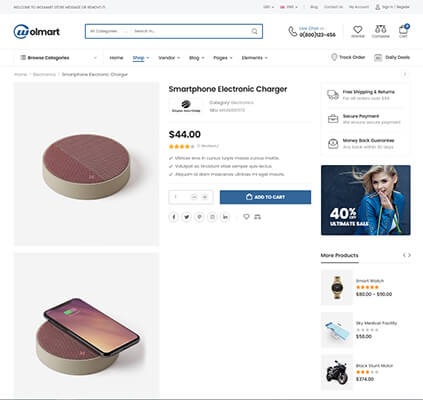Share product on Twitter
423x400 pixels.
coord(186,217)
